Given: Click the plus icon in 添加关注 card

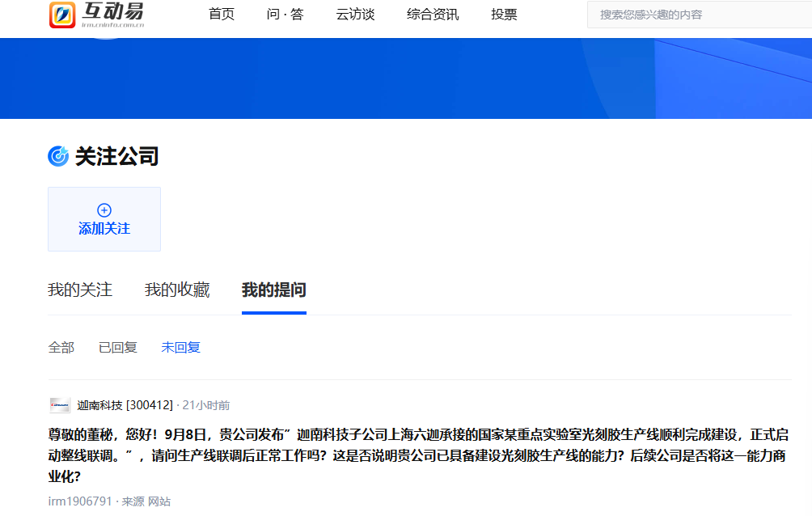Looking at the screenshot, I should pyautogui.click(x=104, y=209).
